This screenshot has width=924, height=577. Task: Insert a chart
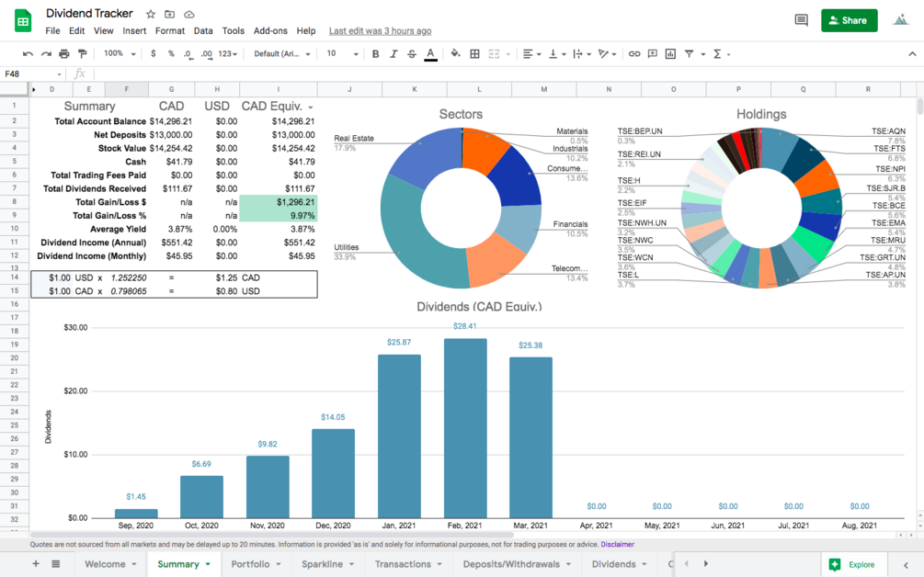pyautogui.click(x=670, y=53)
